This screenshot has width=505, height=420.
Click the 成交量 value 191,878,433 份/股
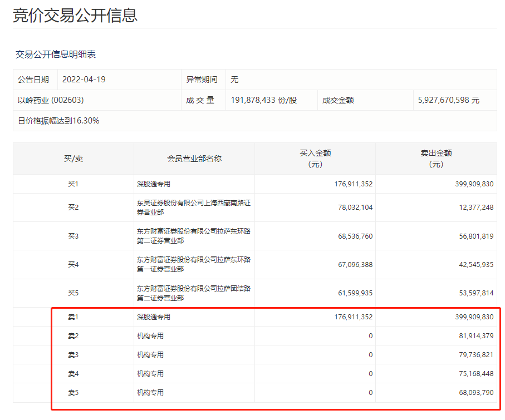click(264, 100)
